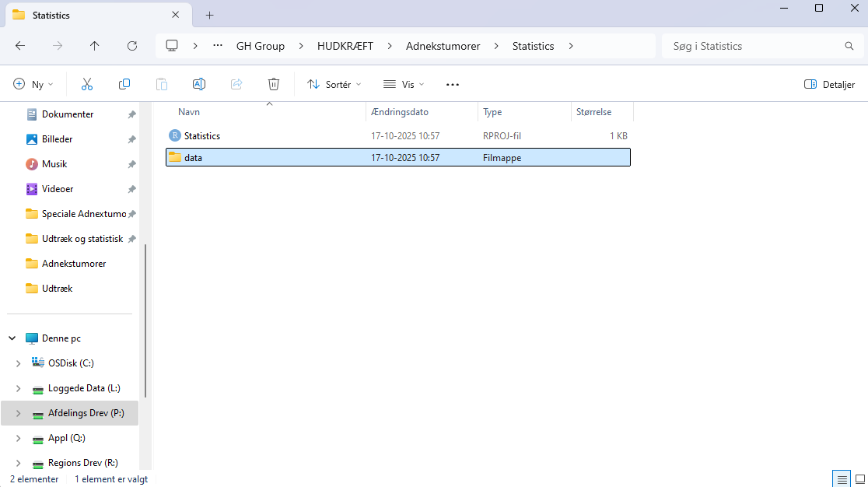This screenshot has width=868, height=487.
Task: Click the Rename icon in toolbar
Action: point(199,84)
